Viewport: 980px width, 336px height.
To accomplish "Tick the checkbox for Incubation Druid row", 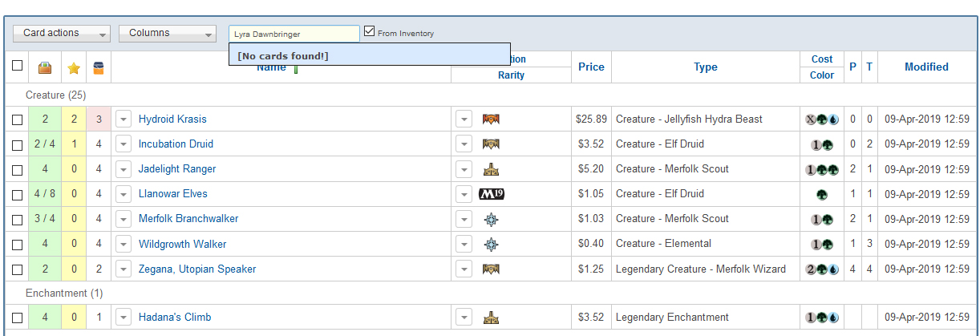I will coord(18,144).
